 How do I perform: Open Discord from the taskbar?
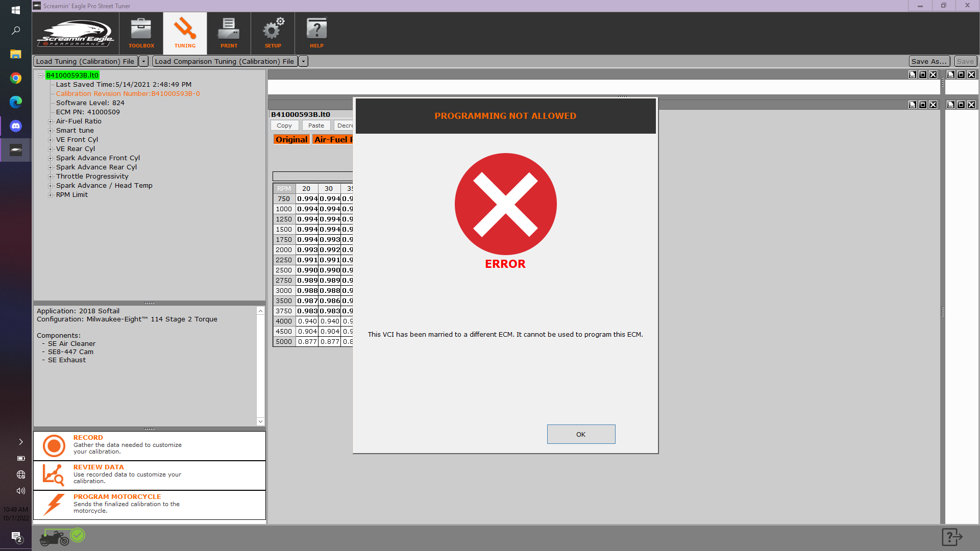tap(16, 126)
